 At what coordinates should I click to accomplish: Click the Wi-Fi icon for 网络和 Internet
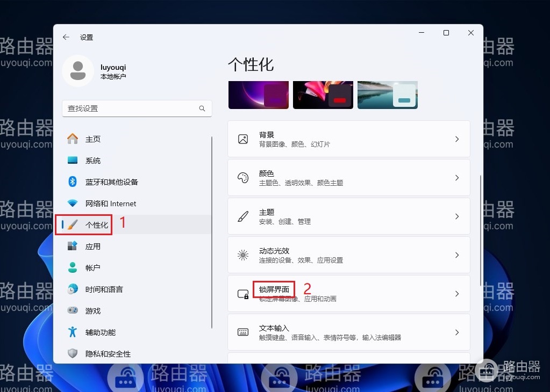pyautogui.click(x=73, y=203)
